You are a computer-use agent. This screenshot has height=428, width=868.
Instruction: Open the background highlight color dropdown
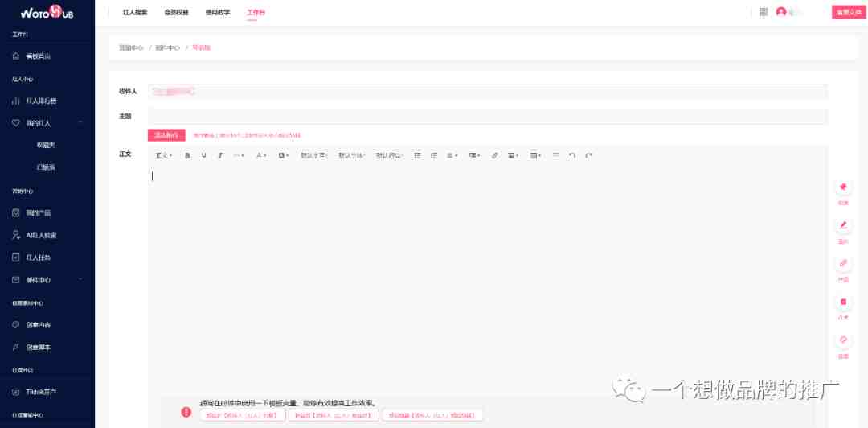coord(284,156)
